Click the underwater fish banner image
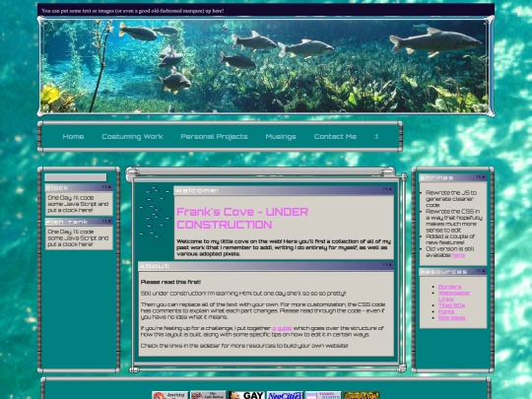The width and height of the screenshot is (532, 399). pyautogui.click(x=265, y=66)
